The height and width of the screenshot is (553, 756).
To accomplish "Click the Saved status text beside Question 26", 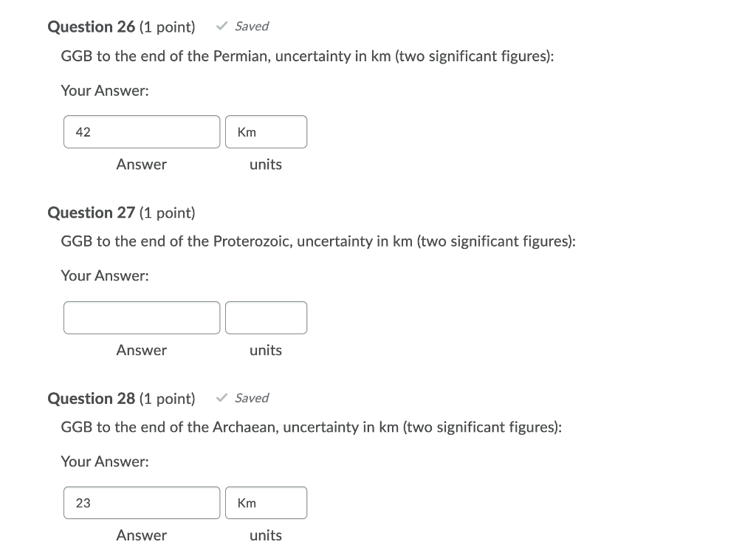I will pyautogui.click(x=252, y=26).
